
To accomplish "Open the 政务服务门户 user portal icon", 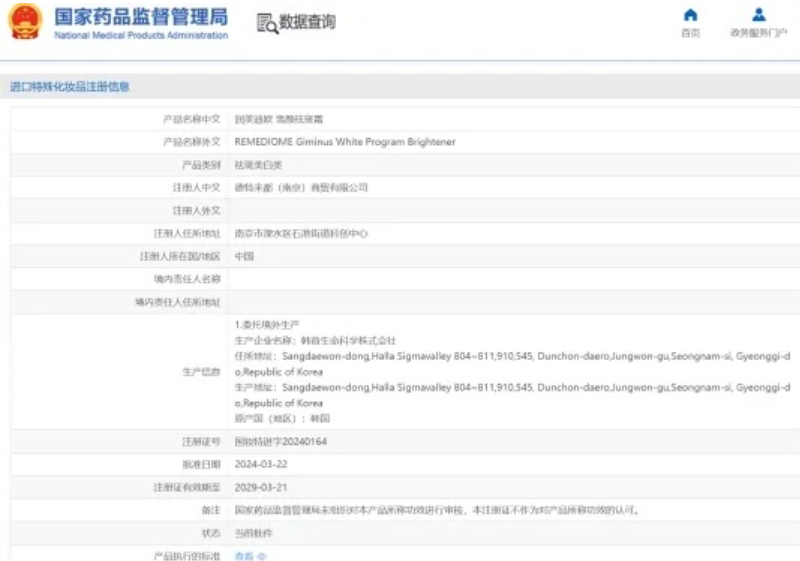I will point(759,15).
